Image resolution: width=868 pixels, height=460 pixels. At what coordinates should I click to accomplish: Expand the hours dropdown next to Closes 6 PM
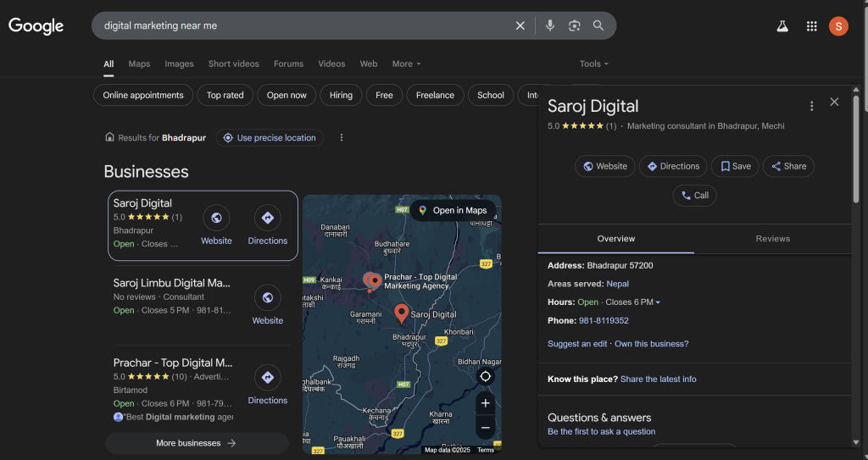658,302
